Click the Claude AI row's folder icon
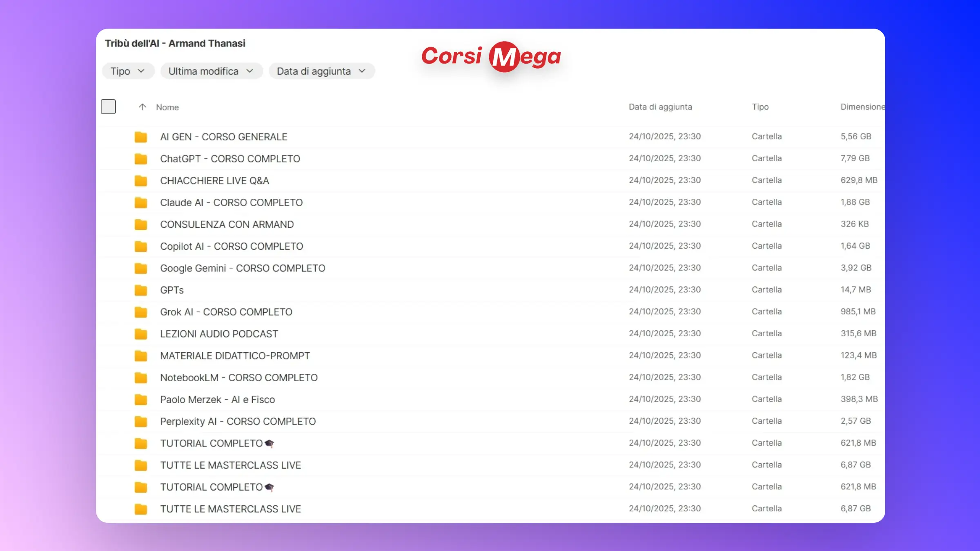Screen dimensions: 980x551 click(140, 202)
